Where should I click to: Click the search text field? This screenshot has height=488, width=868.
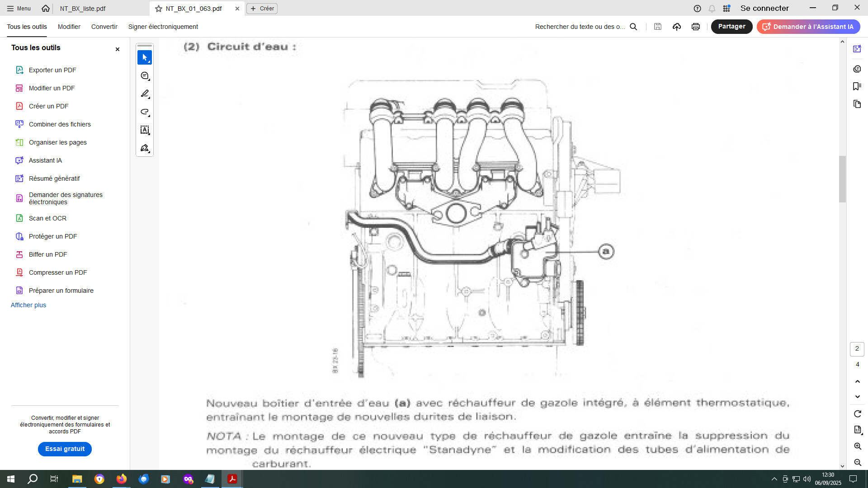[580, 27]
